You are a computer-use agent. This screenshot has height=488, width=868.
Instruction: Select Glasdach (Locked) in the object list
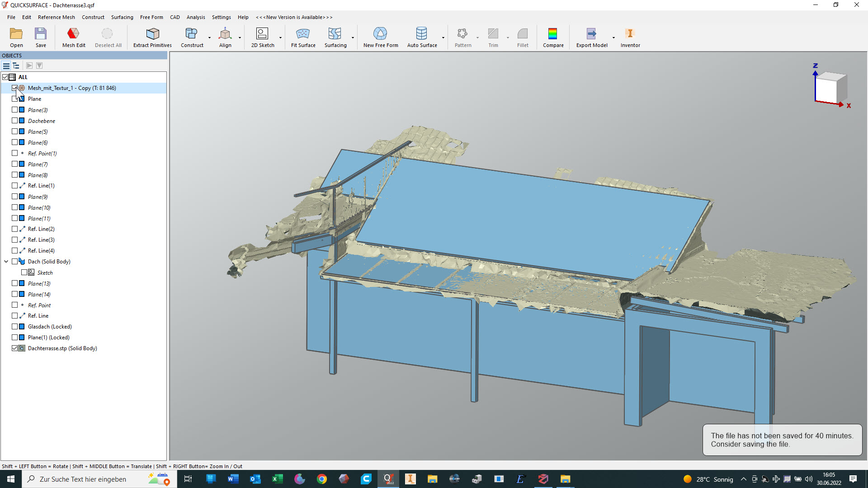click(50, 327)
